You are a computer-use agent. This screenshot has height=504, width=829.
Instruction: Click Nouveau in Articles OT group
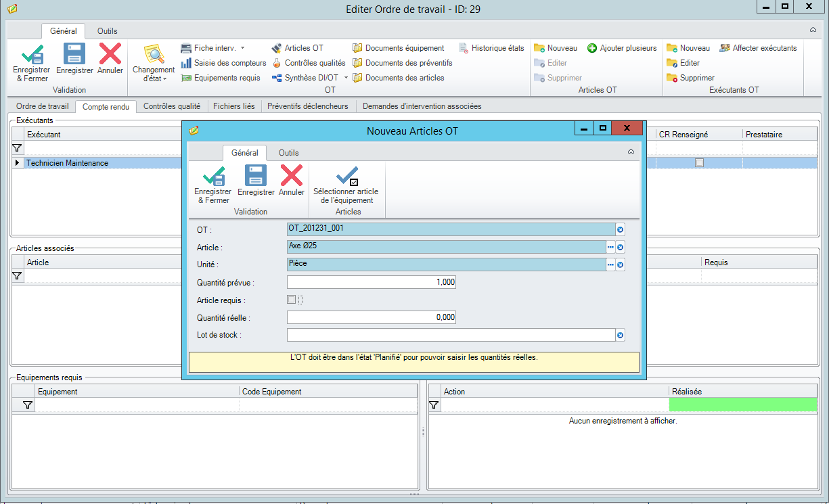pos(556,48)
